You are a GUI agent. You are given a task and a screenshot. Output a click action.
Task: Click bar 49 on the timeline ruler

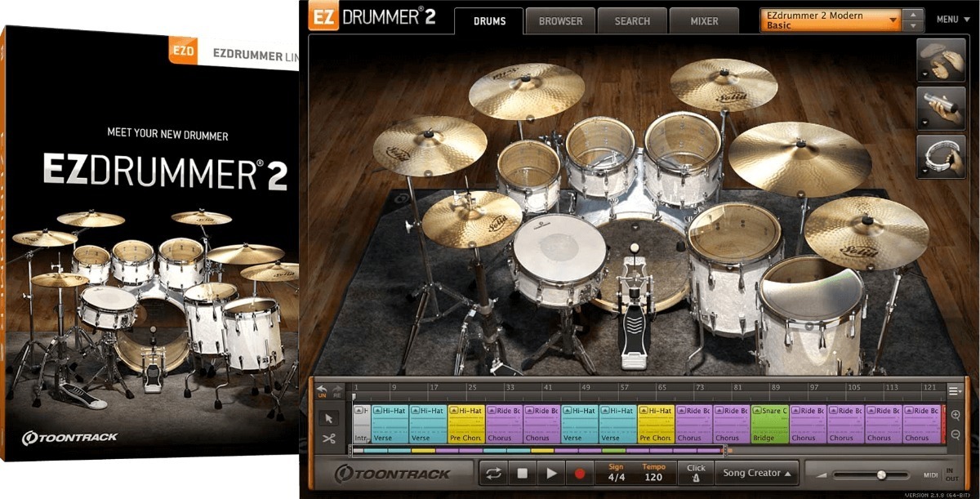[x=587, y=387]
